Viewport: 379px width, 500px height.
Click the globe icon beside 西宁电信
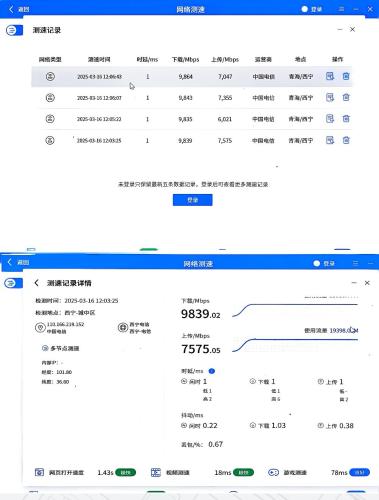click(x=123, y=327)
